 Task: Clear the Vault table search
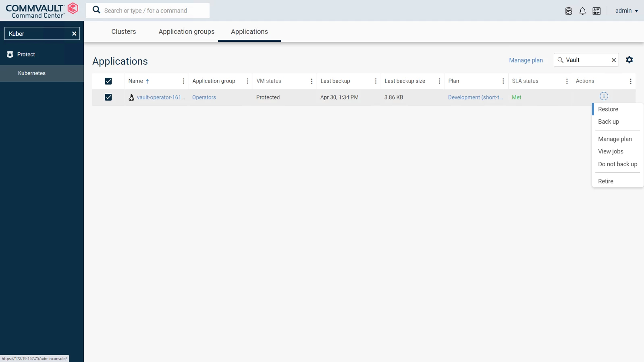614,60
